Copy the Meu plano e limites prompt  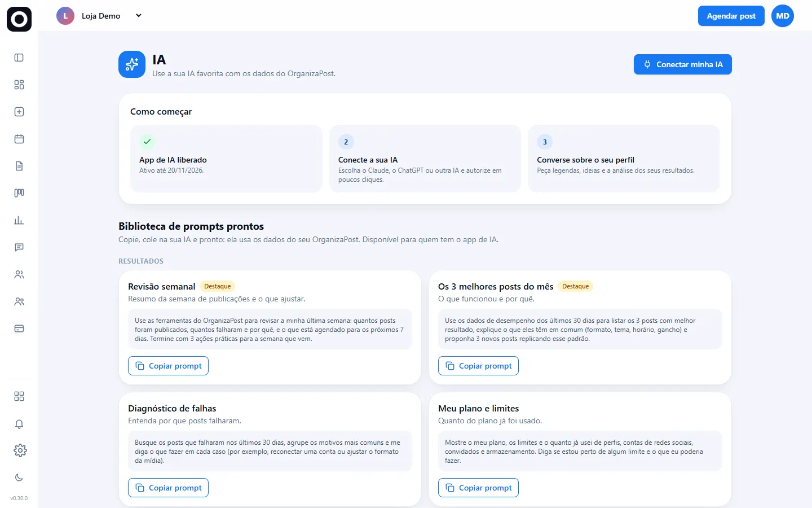click(479, 488)
